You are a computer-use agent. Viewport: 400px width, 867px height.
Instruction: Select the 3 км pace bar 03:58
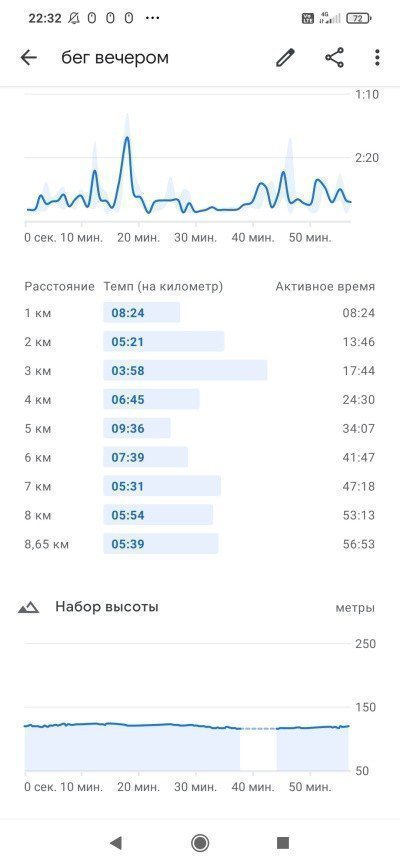coord(185,370)
